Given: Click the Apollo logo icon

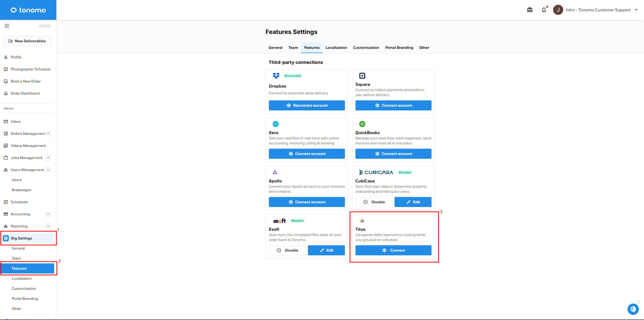Looking at the screenshot, I should 275,172.
